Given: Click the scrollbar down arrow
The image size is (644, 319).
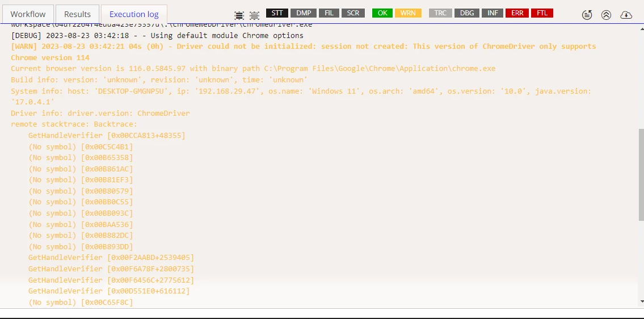Looking at the screenshot, I should 641,303.
